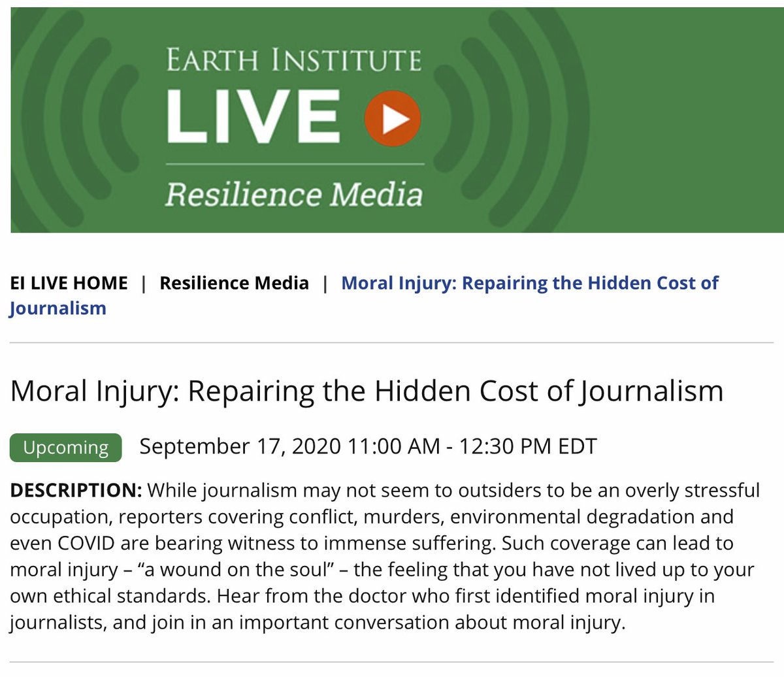Image resolution: width=784 pixels, height=677 pixels.
Task: Click the Resilience Media banner subtitle
Action: (293, 195)
